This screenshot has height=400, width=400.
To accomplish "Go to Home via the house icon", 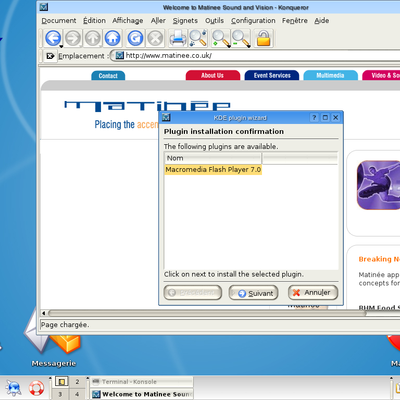I will [x=113, y=38].
